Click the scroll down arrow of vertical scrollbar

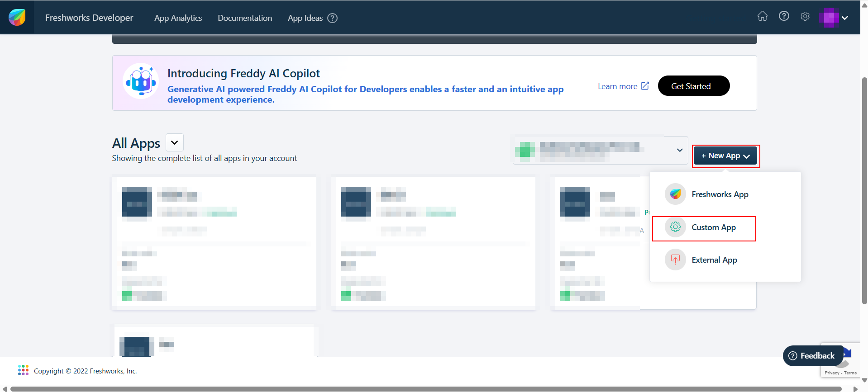pos(864,380)
